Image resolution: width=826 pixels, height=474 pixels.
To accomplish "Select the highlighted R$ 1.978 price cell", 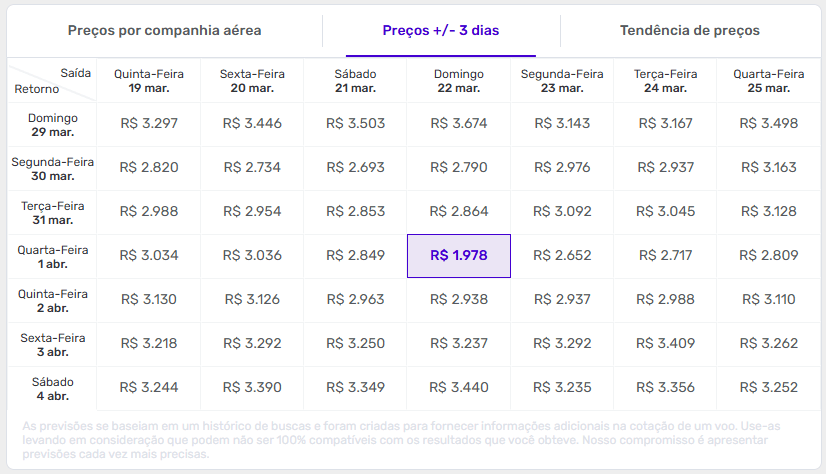I will tap(459, 256).
